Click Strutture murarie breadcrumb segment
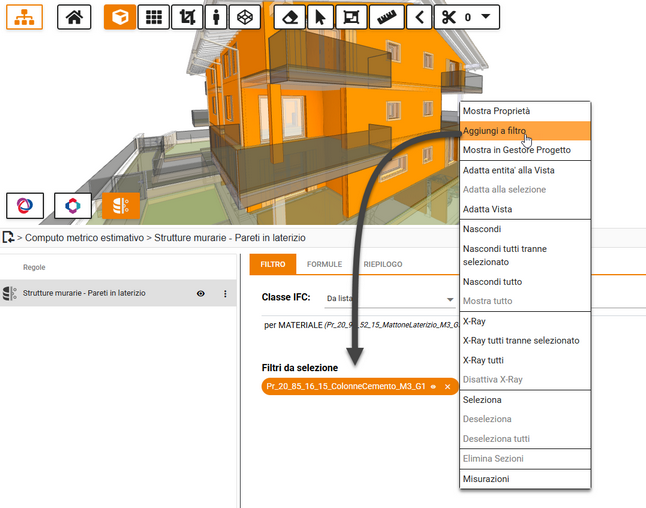 click(230, 238)
